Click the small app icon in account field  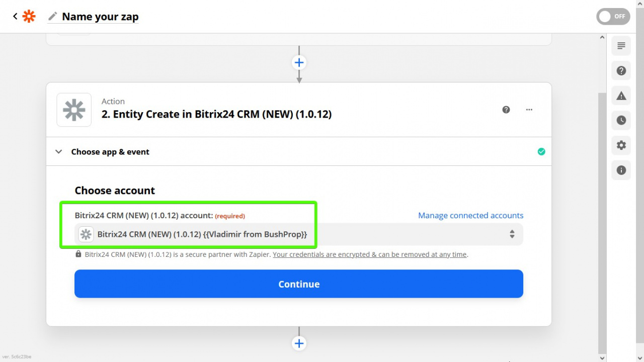tap(86, 234)
